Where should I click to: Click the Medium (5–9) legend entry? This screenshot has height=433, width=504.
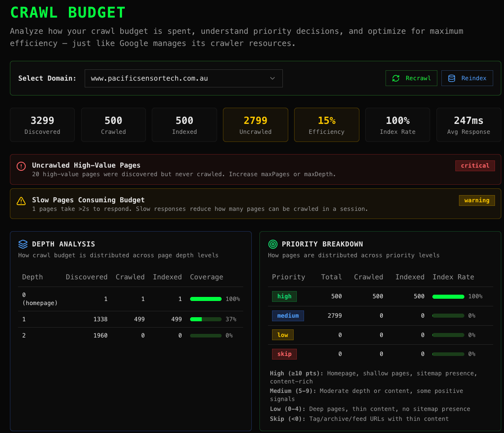(x=367, y=395)
